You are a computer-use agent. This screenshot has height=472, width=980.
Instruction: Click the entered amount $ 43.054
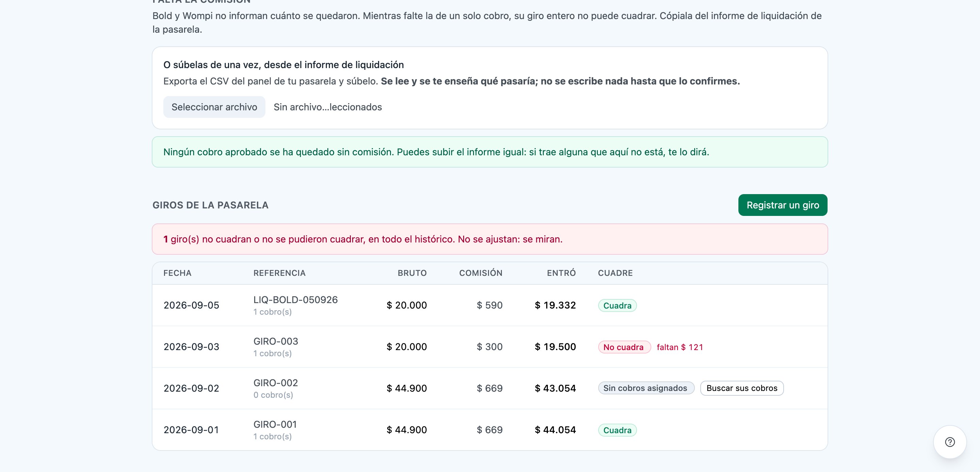click(555, 388)
